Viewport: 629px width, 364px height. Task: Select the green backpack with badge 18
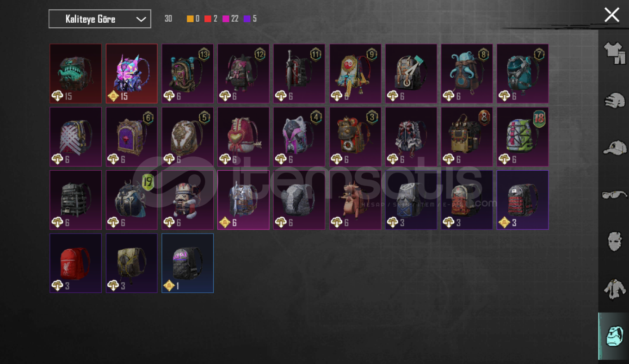(x=523, y=137)
